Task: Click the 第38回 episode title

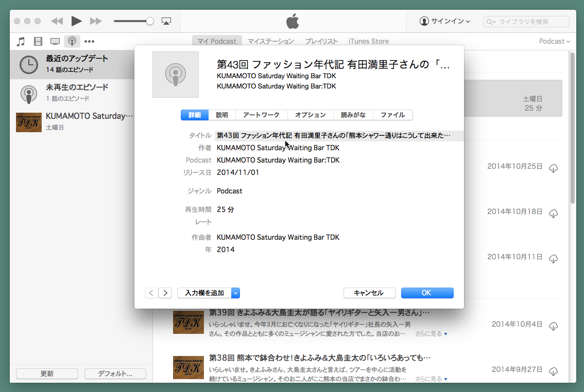Action: pyautogui.click(x=320, y=358)
